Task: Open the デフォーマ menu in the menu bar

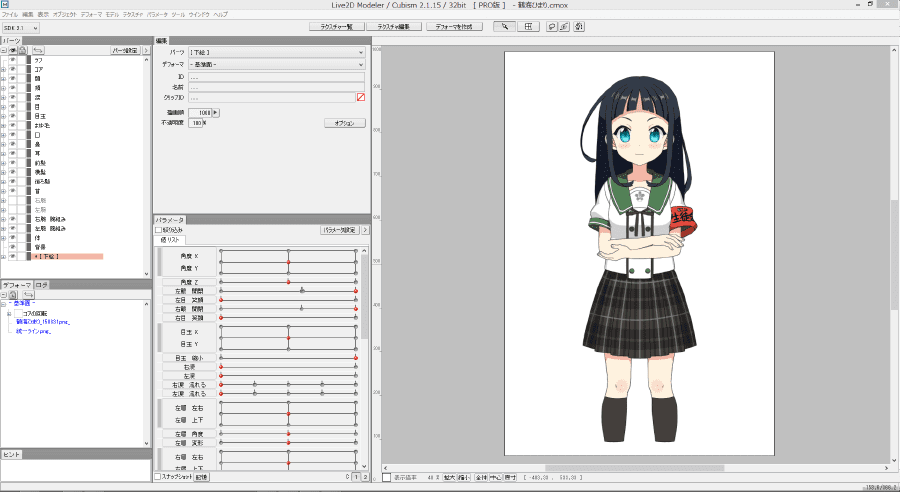Action: click(x=91, y=15)
